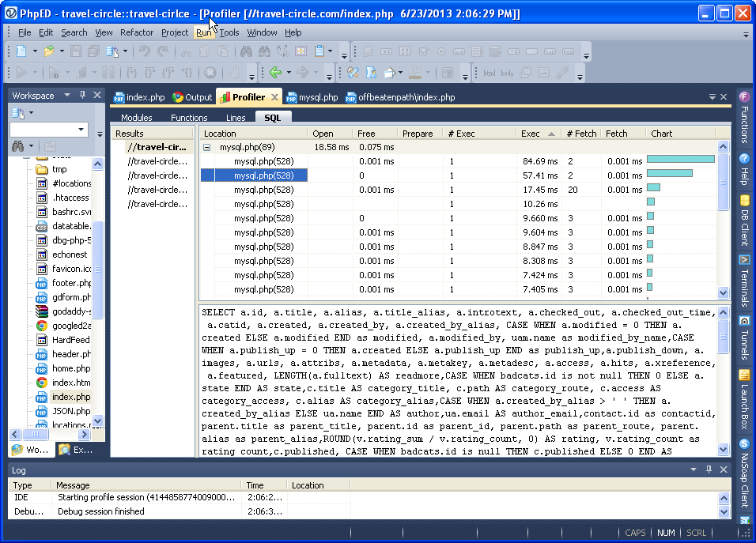Click the Open folder toolbar icon
756x543 pixels.
[49, 51]
